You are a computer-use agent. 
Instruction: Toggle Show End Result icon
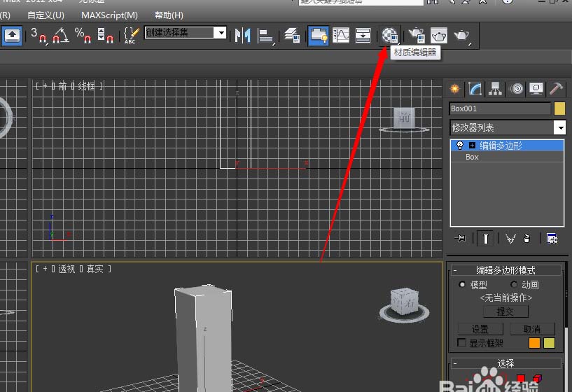[x=486, y=239]
